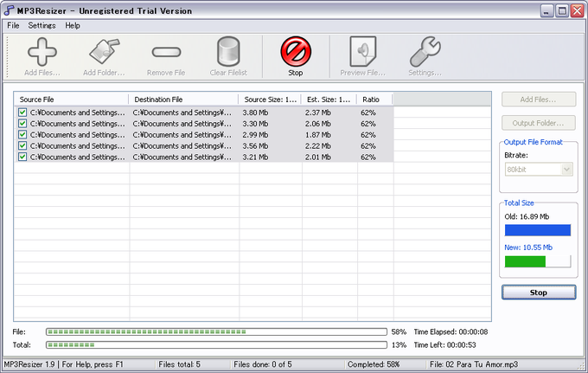
Task: Open the Help menu
Action: 73,25
